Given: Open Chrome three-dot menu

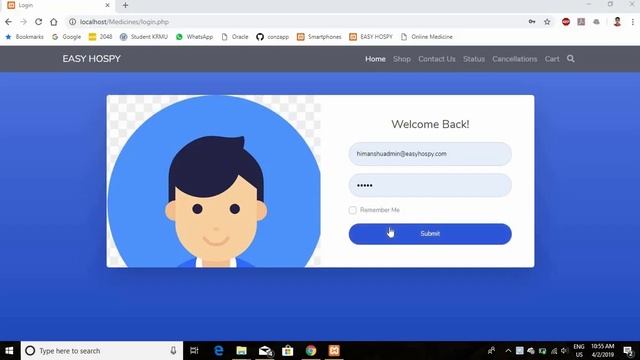Looking at the screenshot, I should pos(633,22).
